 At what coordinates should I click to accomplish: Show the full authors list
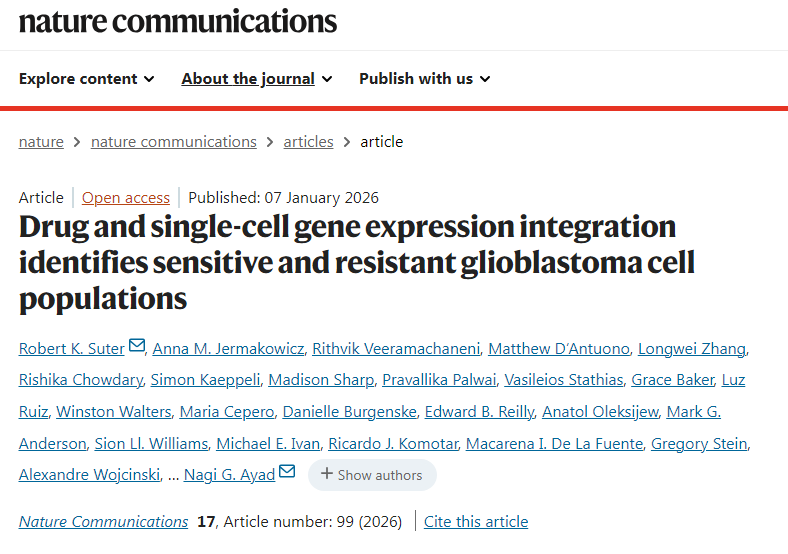[372, 475]
